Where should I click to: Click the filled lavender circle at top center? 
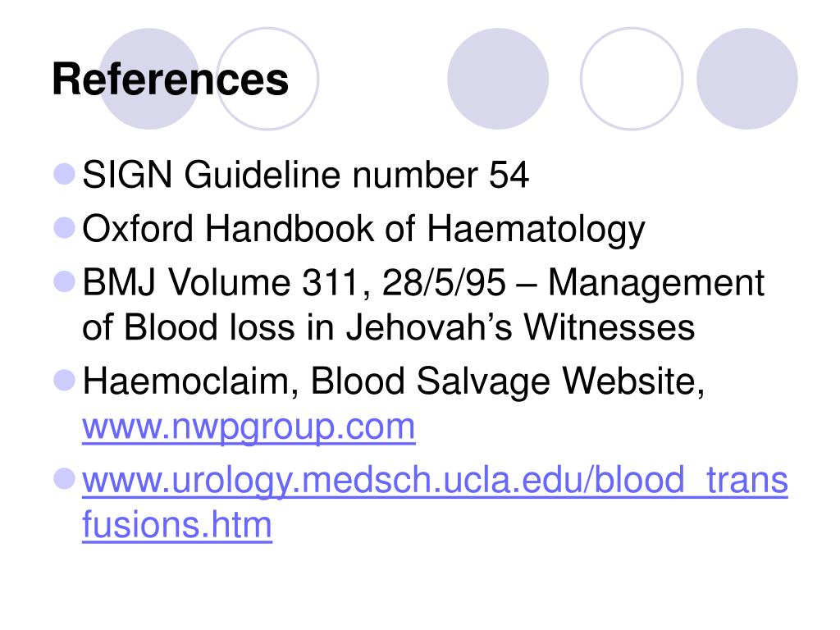click(x=498, y=79)
